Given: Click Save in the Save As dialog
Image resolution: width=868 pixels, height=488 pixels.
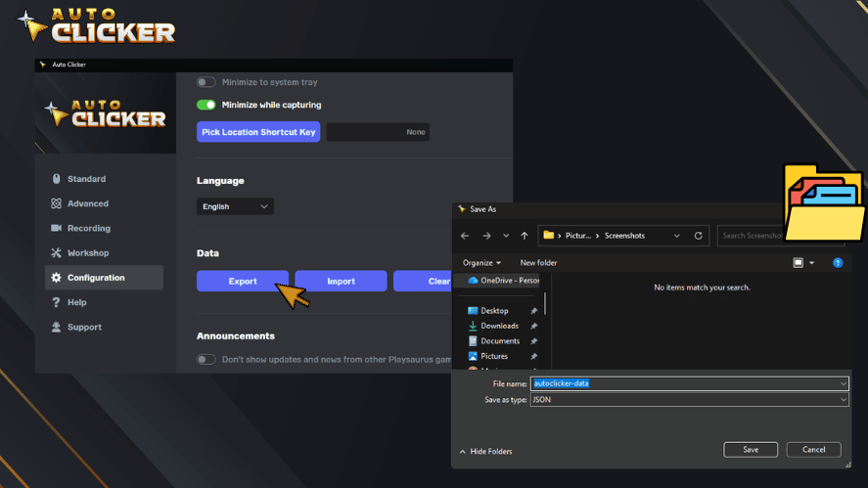Looking at the screenshot, I should click(x=751, y=450).
